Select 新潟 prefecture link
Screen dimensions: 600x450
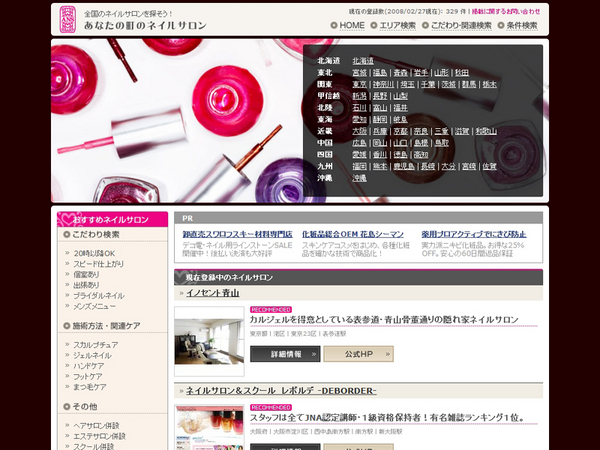pyautogui.click(x=359, y=96)
